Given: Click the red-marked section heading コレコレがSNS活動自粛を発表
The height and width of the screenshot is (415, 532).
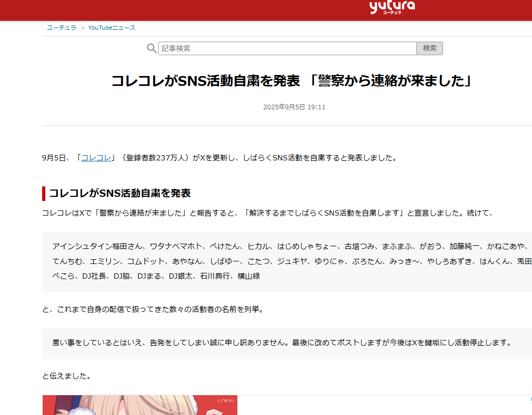Looking at the screenshot, I should 120,193.
